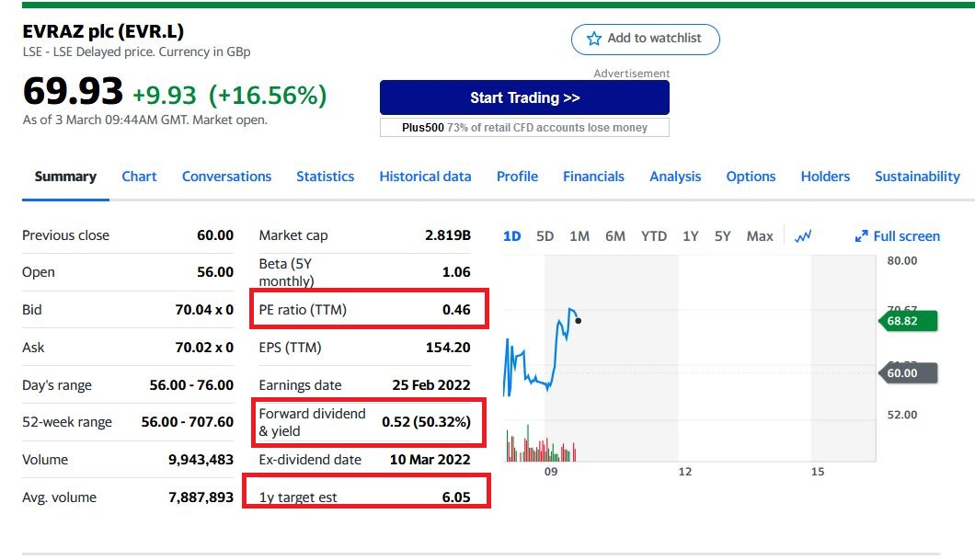
Task: Click the 52-week range value 56.00 - 707.60
Action: 187,422
